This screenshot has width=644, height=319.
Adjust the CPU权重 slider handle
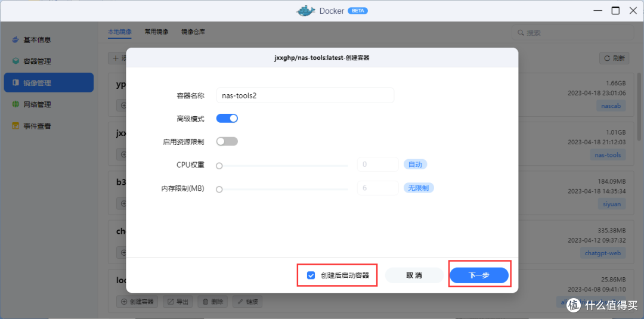[x=219, y=166]
